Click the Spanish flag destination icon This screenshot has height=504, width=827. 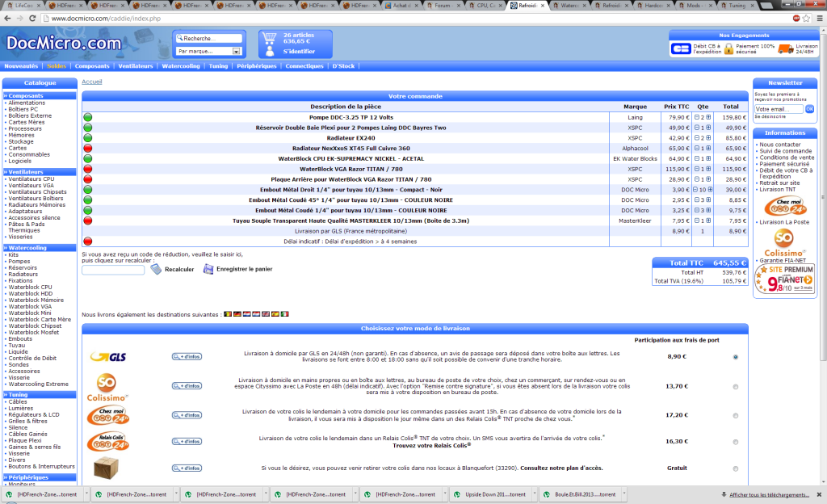click(x=275, y=314)
